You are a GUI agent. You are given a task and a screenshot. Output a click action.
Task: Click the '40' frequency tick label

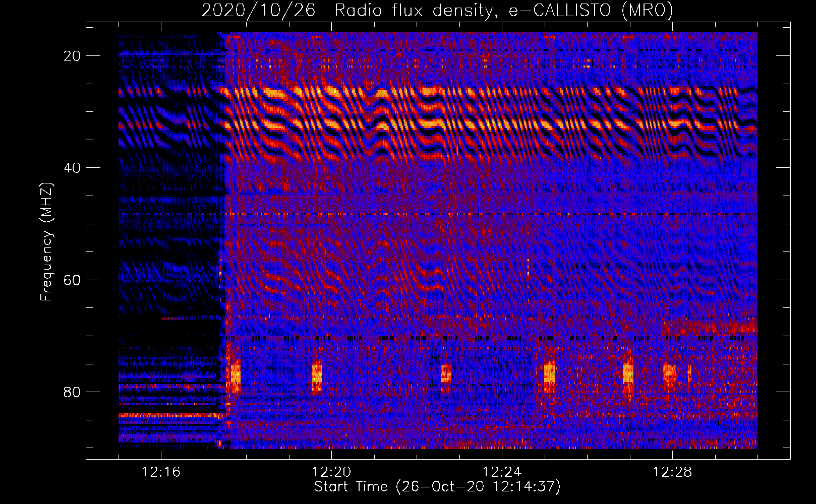coord(72,168)
